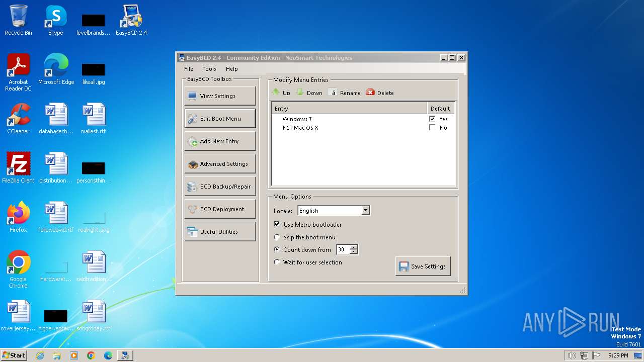Click Rename entry button
Viewport: 644px width, 362px height.
pos(345,93)
